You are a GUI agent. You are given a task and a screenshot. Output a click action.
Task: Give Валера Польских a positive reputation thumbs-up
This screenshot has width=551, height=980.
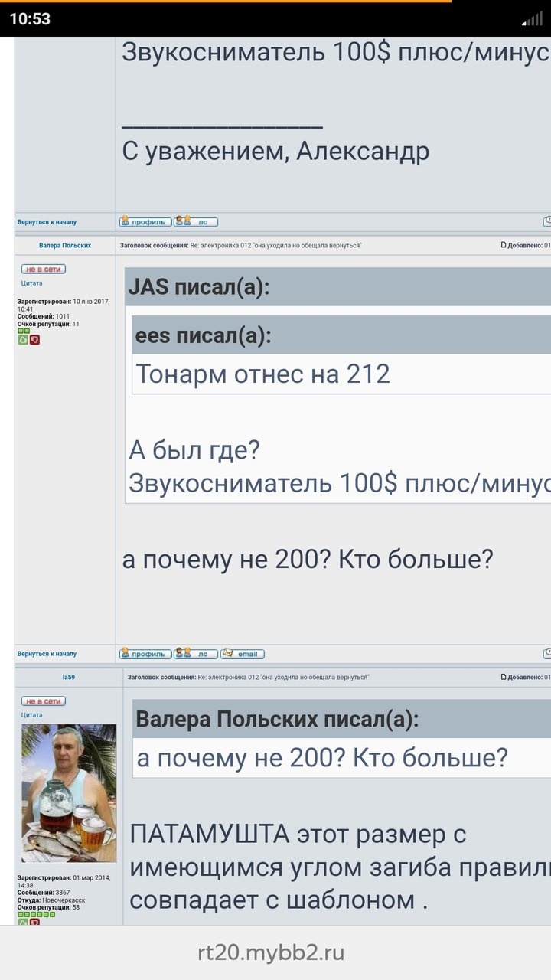[x=23, y=340]
